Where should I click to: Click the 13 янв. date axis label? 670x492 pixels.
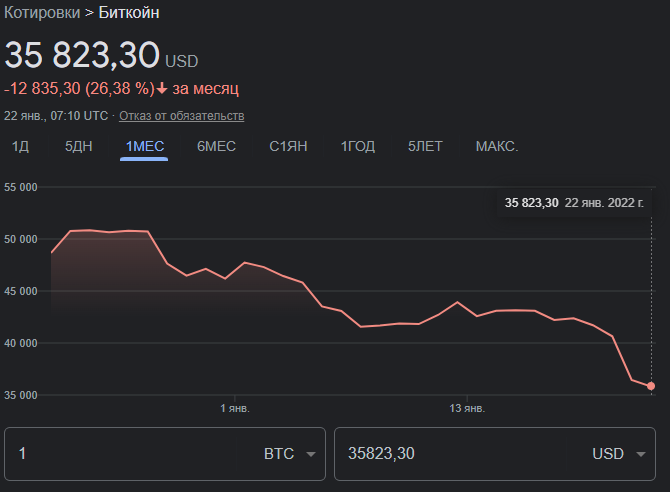click(x=467, y=409)
